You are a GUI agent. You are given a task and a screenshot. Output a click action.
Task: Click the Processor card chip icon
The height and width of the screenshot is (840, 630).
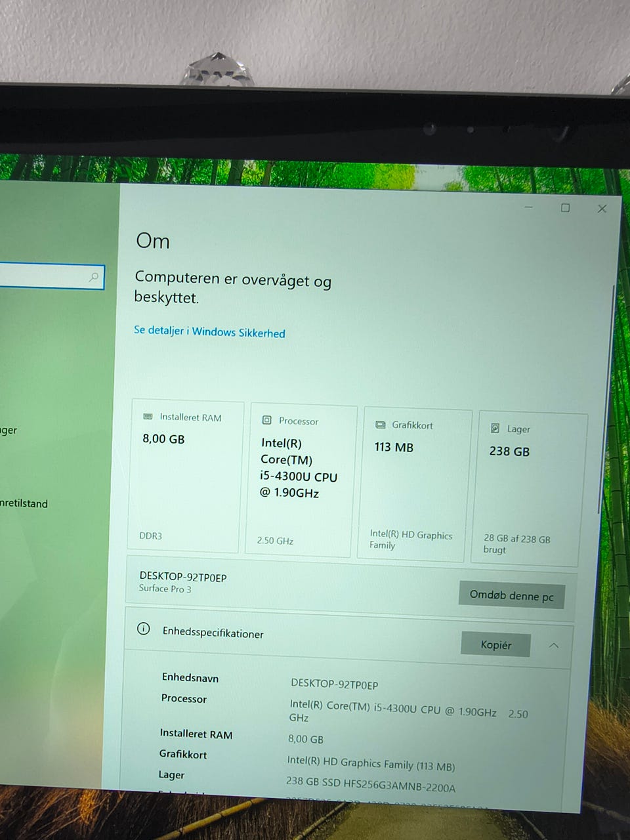click(266, 420)
